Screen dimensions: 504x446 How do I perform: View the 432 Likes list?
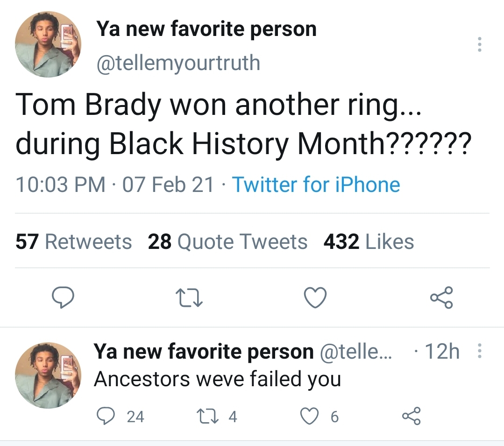click(x=369, y=242)
